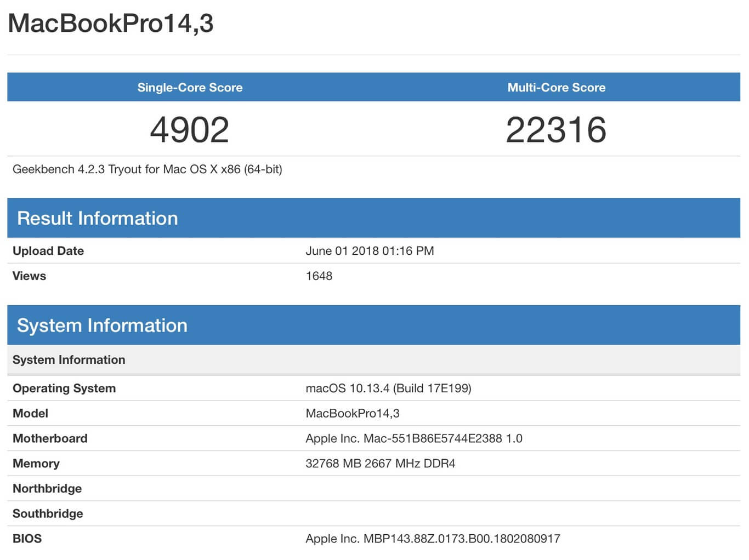Click the blue System Information section header
Viewport: 749px width, 560px height.
(x=373, y=325)
